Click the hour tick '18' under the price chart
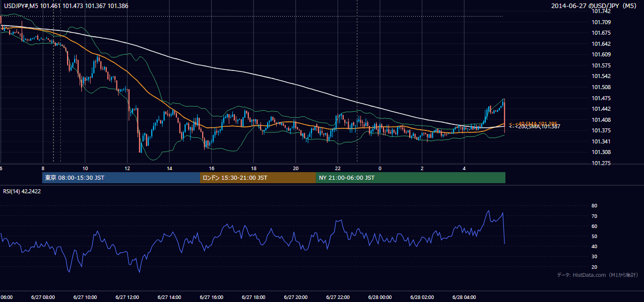The image size is (644, 302). click(254, 168)
